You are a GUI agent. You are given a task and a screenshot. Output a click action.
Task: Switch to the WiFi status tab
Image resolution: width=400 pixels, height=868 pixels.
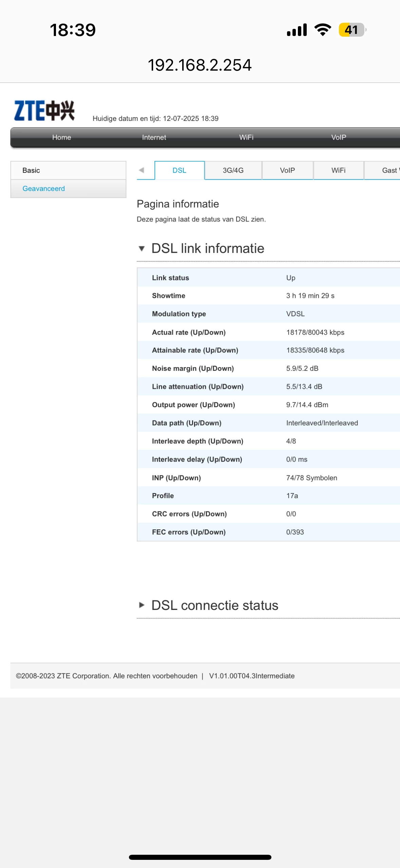pos(338,170)
